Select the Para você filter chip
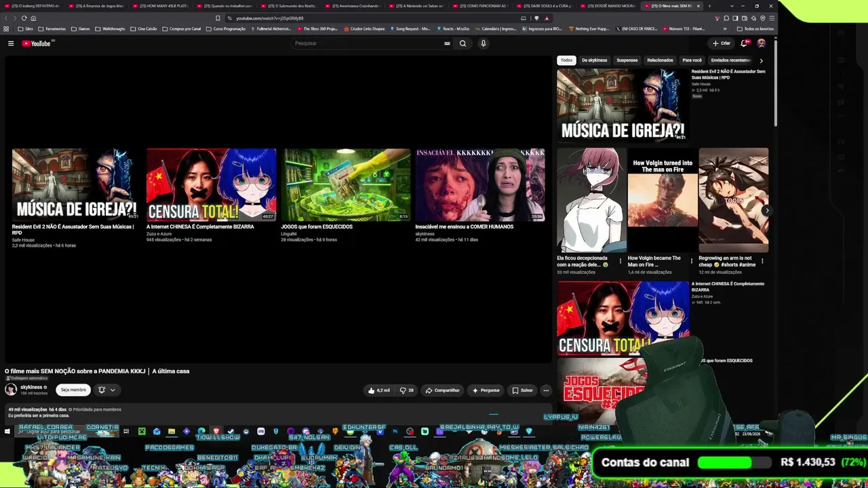 tap(692, 60)
